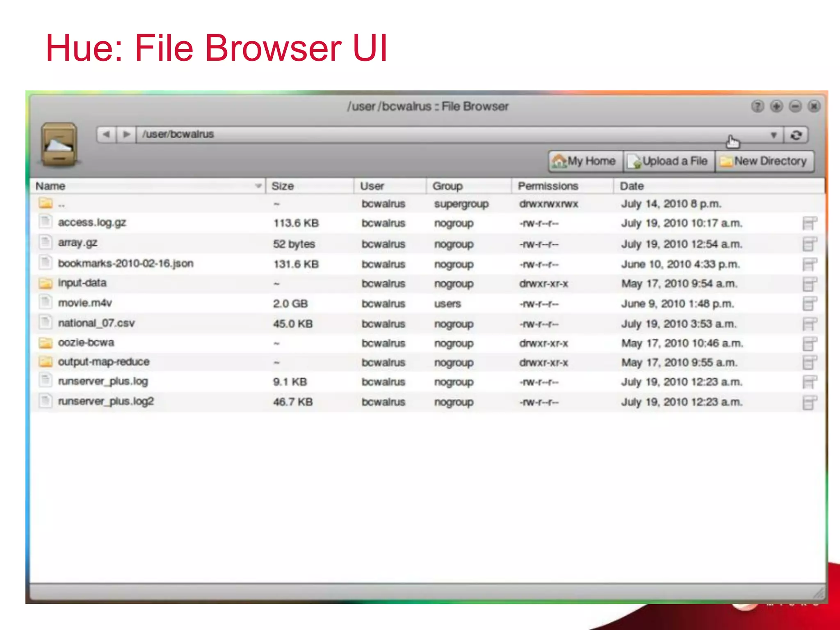Open the input-data folder icon
The image size is (840, 630).
(x=46, y=283)
